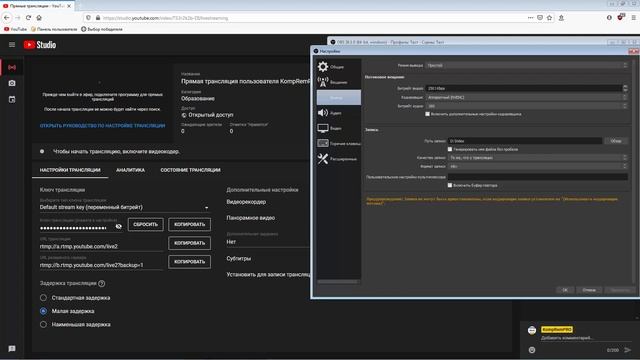Select the live Stream icon in Studio sidebar
Image resolution: width=640 pixels, height=360 pixels.
tap(12, 67)
